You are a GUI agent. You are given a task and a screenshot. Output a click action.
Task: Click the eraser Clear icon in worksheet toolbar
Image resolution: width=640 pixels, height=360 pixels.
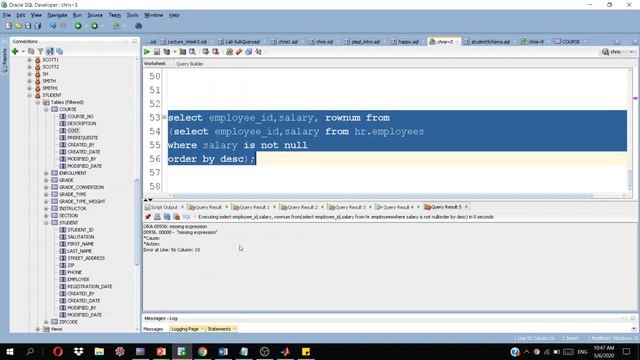pos(239,52)
